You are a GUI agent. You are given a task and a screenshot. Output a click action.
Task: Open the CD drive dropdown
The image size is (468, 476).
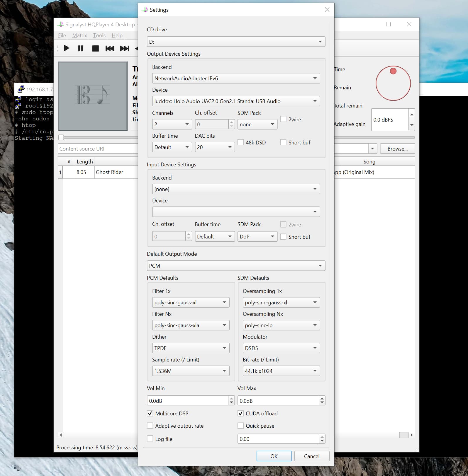pos(236,42)
